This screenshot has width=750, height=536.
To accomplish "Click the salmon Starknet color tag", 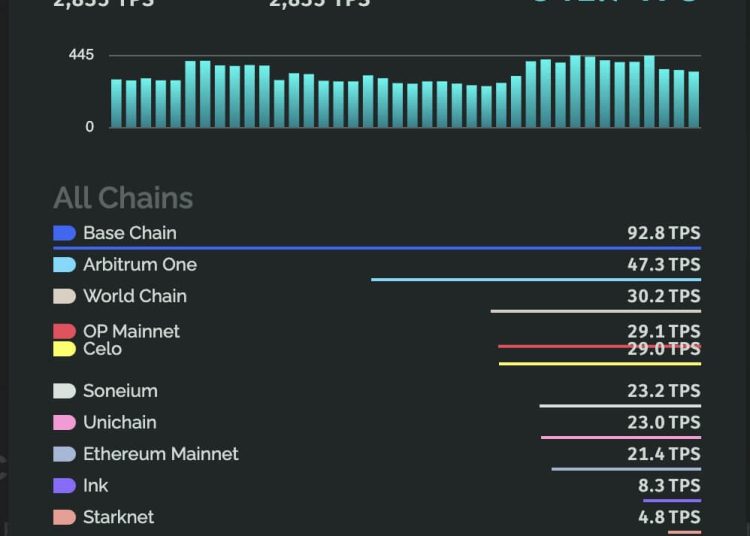I will coord(64,517).
